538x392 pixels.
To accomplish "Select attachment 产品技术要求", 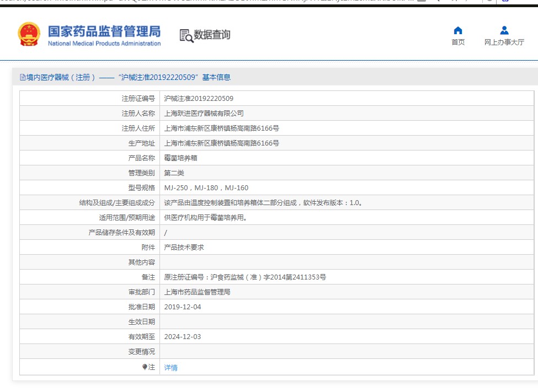I will [184, 248].
